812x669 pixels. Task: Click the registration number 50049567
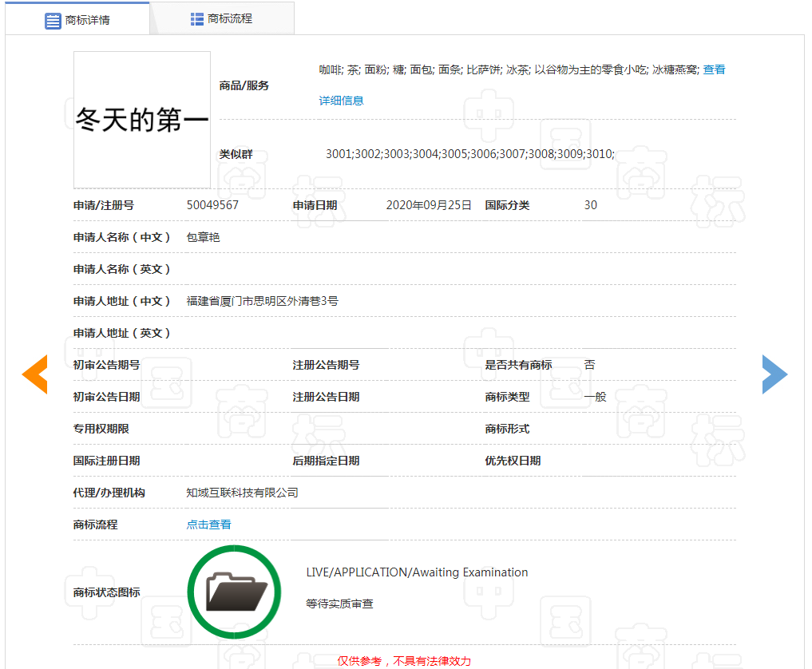[x=212, y=205]
